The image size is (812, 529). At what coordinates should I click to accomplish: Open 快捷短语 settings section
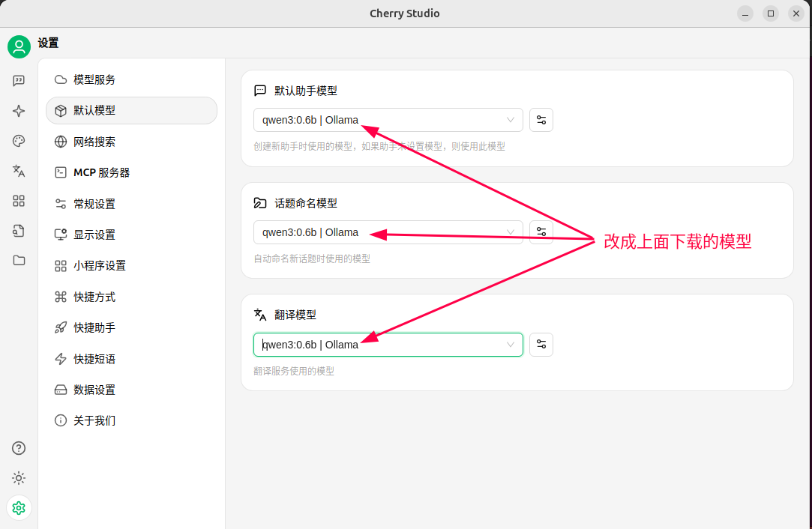(131, 359)
